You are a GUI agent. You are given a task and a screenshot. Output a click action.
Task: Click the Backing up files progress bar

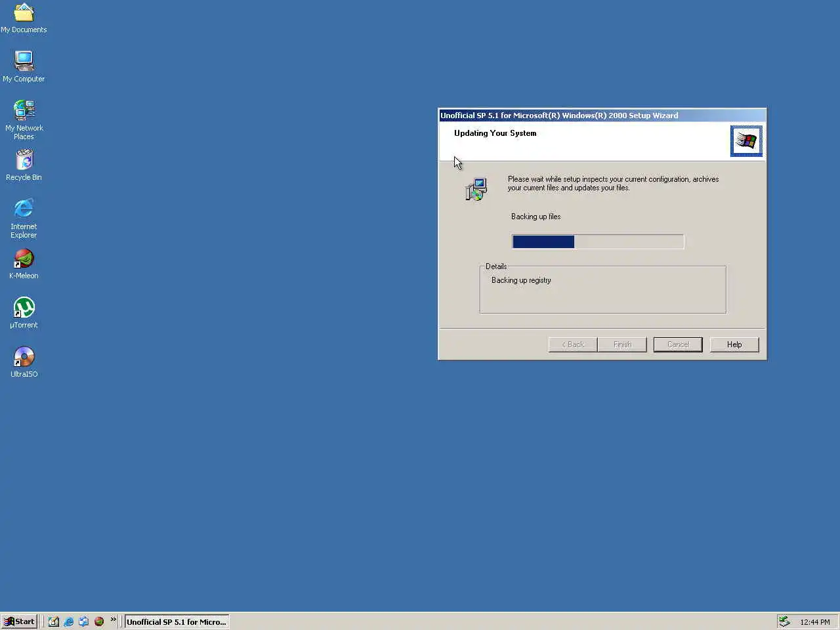click(598, 241)
